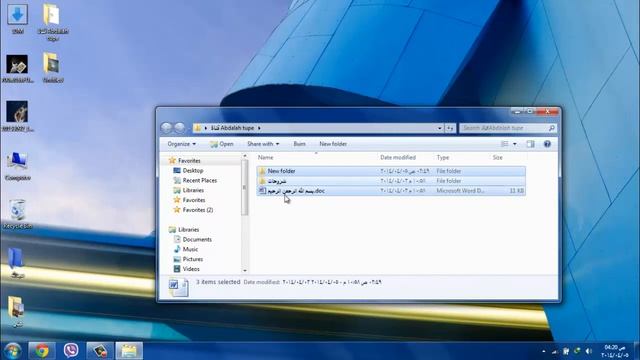The height and width of the screenshot is (360, 640).
Task: Click the search magnifier icon
Action: point(552,128)
